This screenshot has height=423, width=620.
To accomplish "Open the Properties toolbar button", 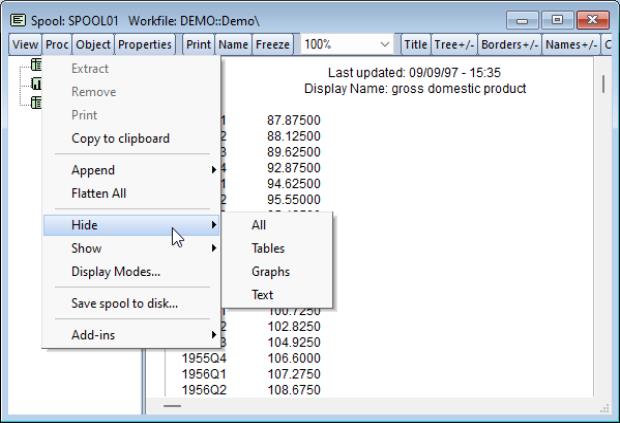I will 145,44.
